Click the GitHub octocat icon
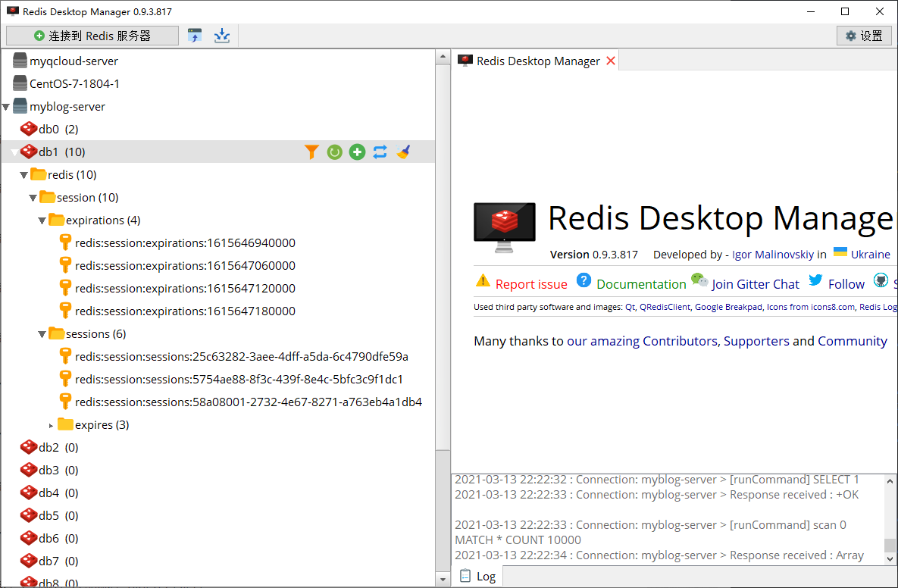Image resolution: width=898 pixels, height=588 pixels. point(881,280)
